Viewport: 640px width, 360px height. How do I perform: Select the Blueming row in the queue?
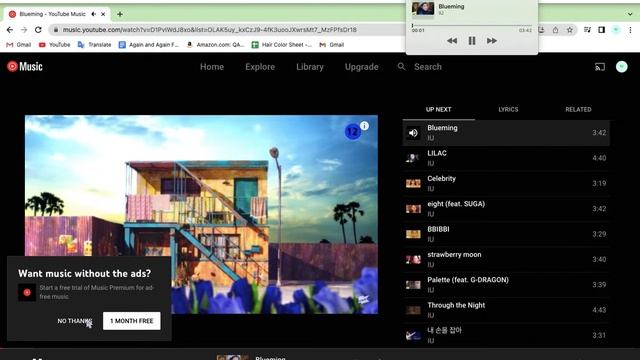[506, 133]
